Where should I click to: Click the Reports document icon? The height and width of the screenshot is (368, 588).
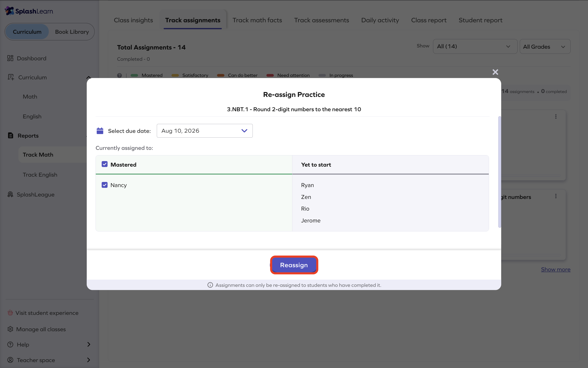[10, 135]
